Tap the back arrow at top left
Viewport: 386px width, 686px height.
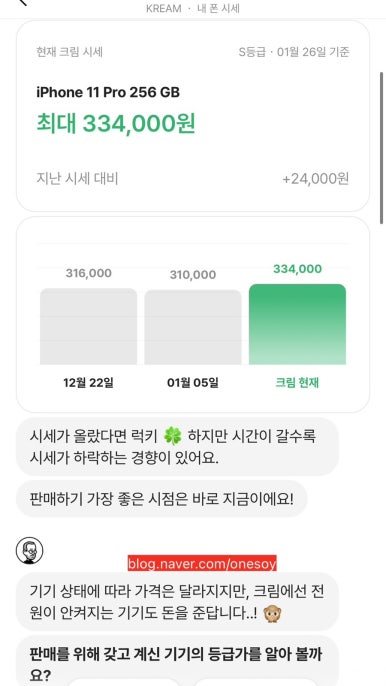[x=23, y=2]
